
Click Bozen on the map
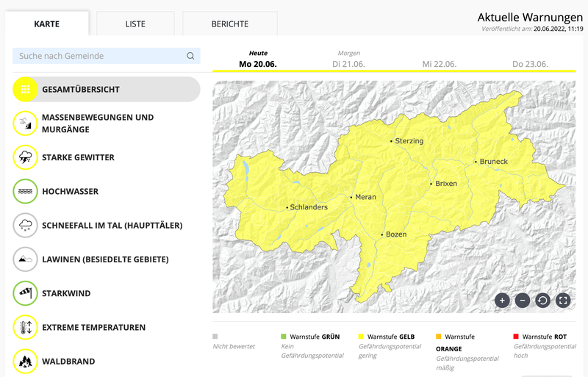[x=395, y=234]
